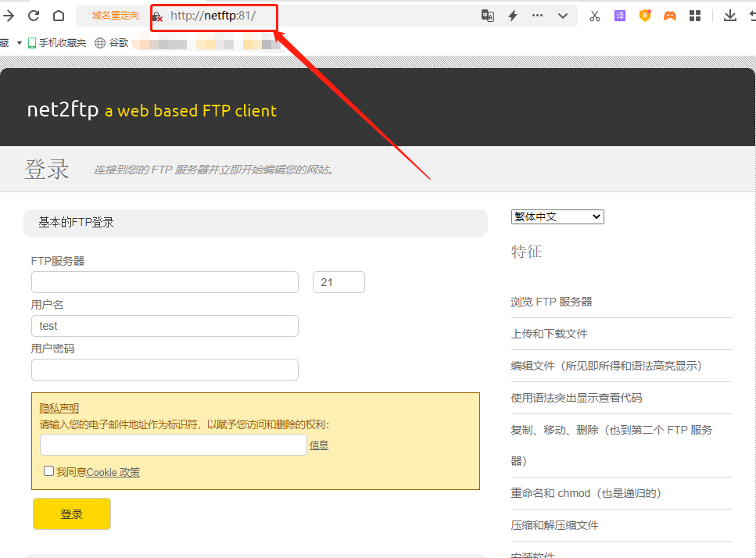Click the 基本的FTP登录 section header
This screenshot has height=558, width=756.
coord(256,223)
